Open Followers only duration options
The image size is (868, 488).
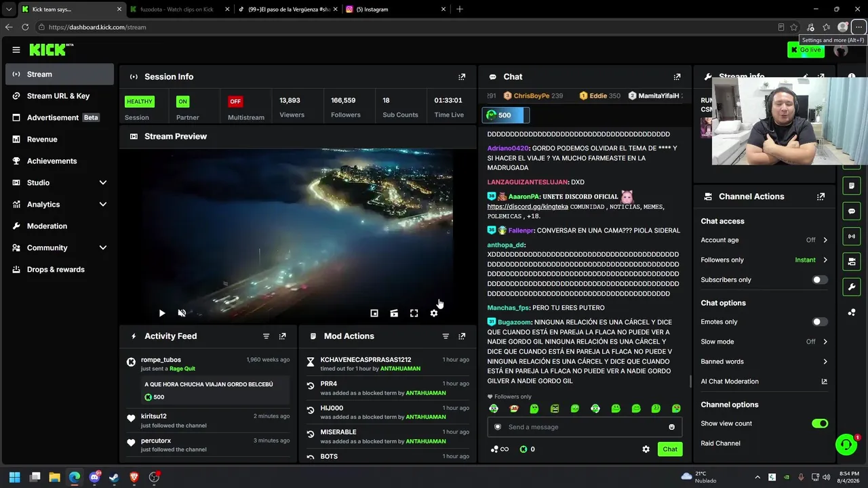[x=764, y=260]
